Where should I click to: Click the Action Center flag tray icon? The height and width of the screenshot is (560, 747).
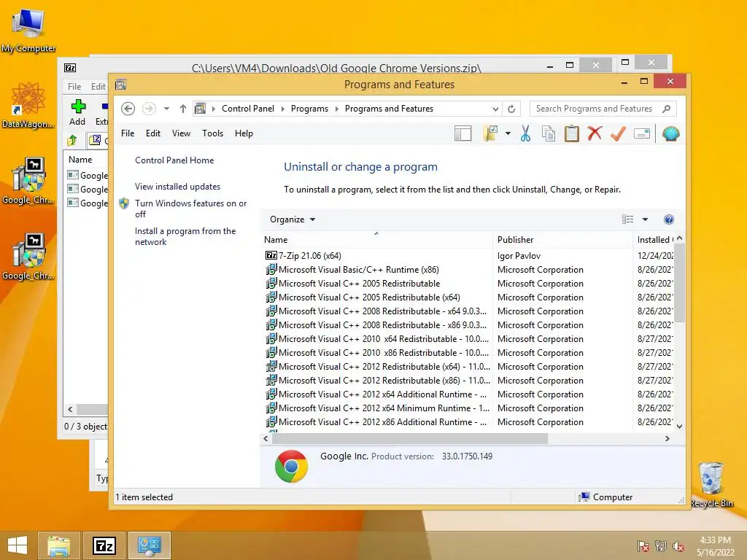pos(643,545)
